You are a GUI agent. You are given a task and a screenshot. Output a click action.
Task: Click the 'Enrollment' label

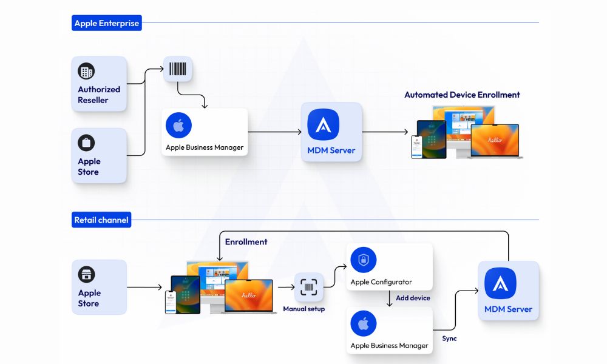246,242
